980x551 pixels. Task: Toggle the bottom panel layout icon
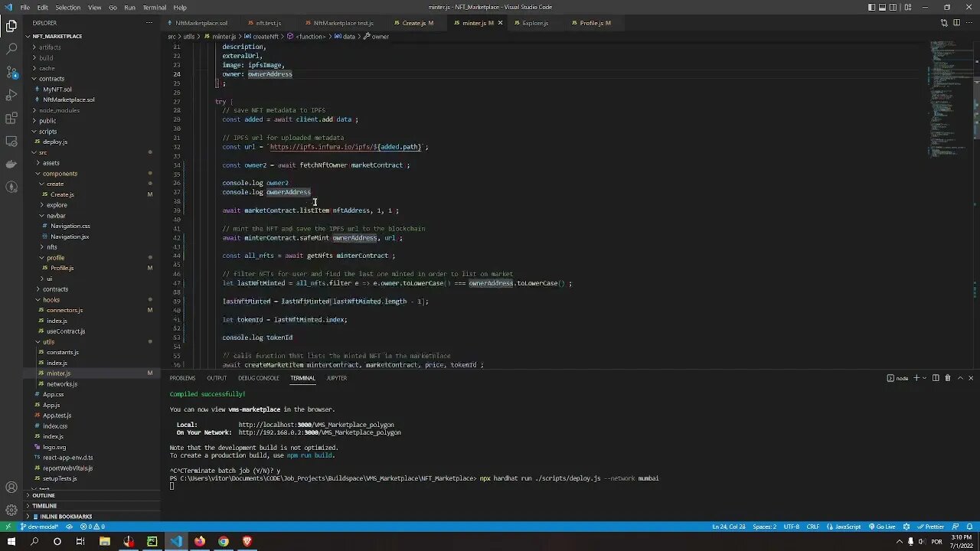pos(882,7)
